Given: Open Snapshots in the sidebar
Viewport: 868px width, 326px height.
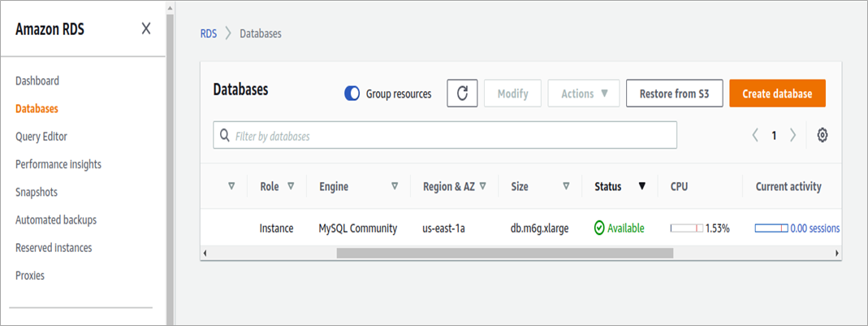Looking at the screenshot, I should [x=37, y=192].
